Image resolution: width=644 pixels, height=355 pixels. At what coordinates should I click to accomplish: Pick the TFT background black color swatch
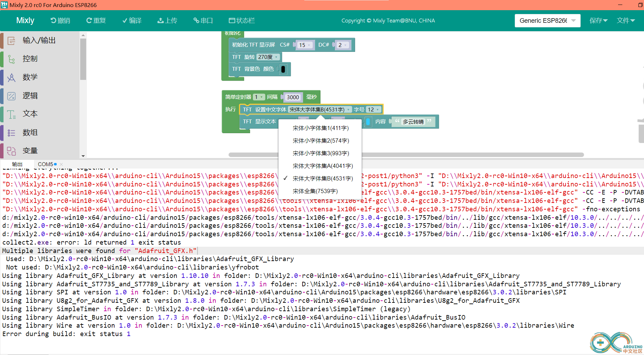[x=283, y=69]
